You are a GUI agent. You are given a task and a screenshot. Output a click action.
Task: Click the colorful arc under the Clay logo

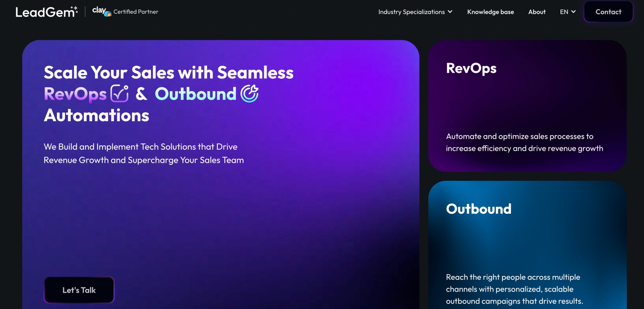pos(109,14)
